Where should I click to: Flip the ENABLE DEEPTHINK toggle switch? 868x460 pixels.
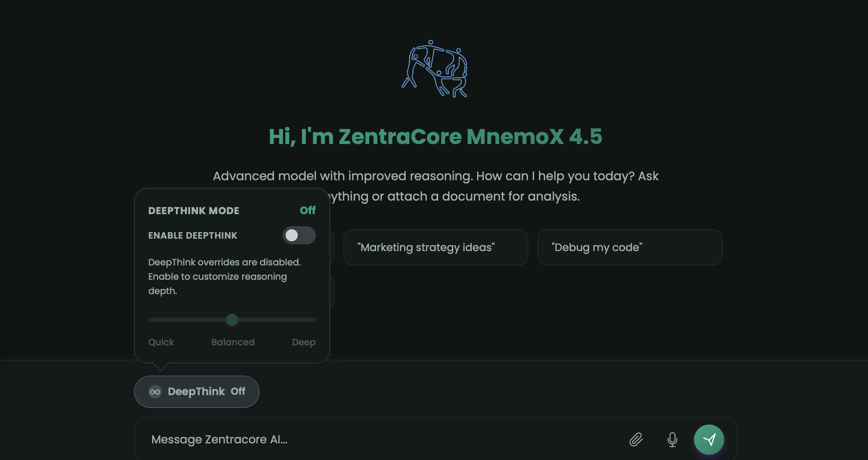(299, 235)
